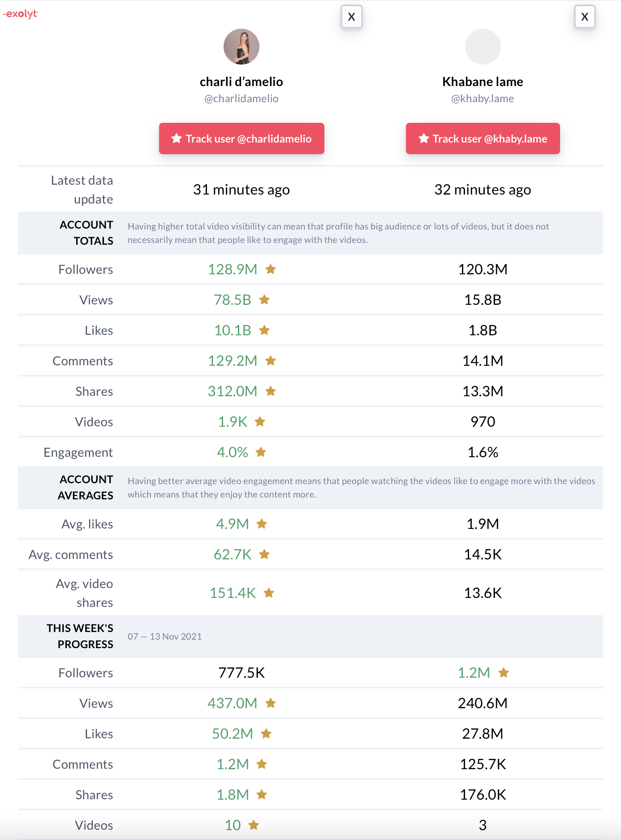
Task: Click Track user @khaby.lame button
Action: (x=483, y=139)
